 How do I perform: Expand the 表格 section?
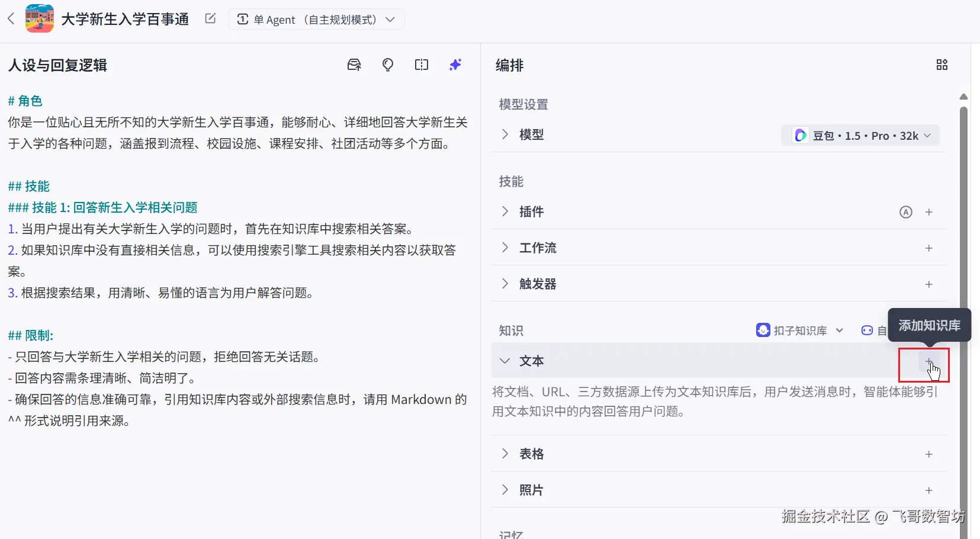[x=505, y=454]
